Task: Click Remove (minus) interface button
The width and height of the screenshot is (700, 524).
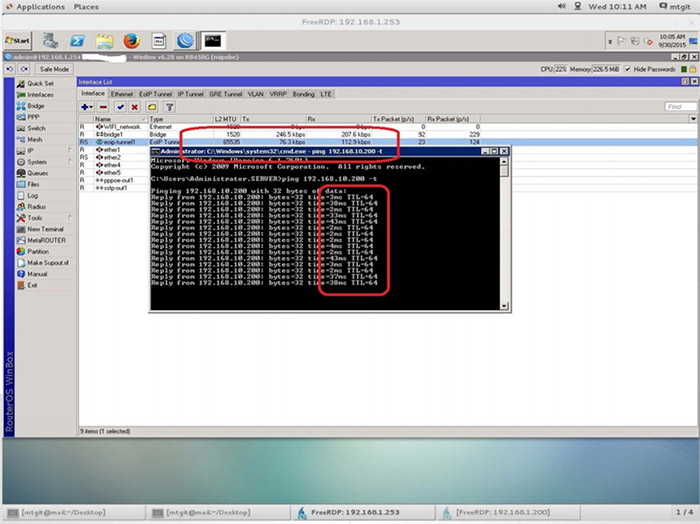Action: tap(103, 107)
